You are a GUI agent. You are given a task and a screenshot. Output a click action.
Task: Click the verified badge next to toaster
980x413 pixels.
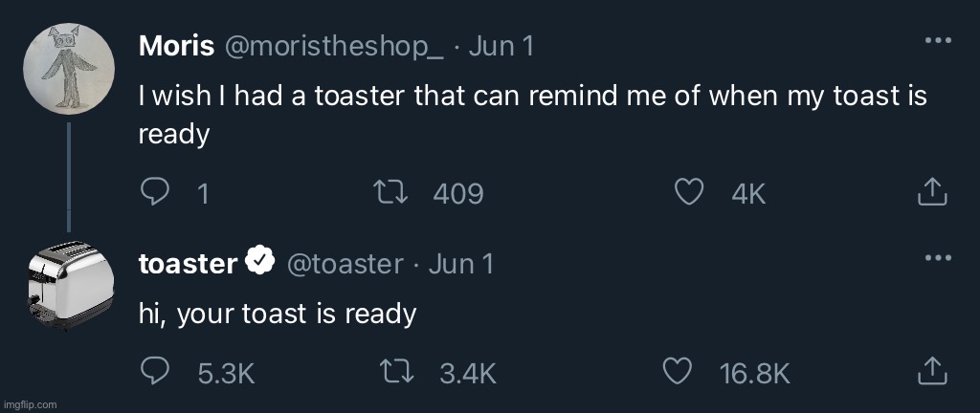coord(261,262)
